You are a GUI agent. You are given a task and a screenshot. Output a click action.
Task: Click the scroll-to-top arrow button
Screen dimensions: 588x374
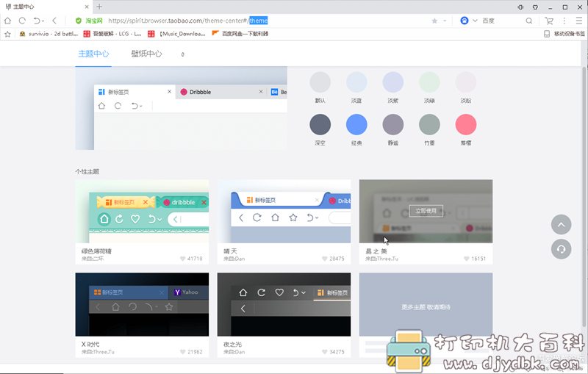click(561, 225)
